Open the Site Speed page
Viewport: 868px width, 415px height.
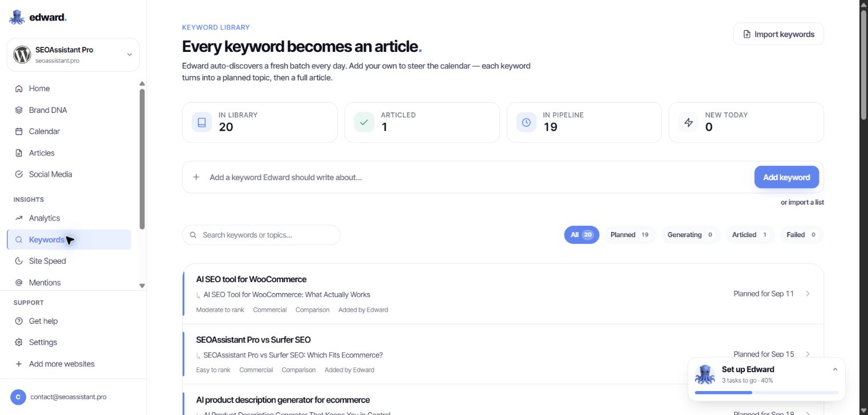(69, 261)
